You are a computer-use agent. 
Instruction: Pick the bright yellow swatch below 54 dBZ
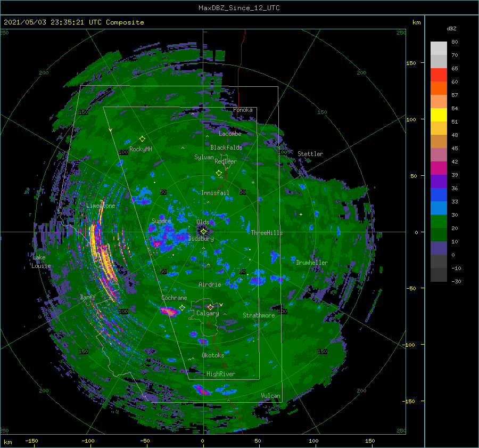[439, 115]
